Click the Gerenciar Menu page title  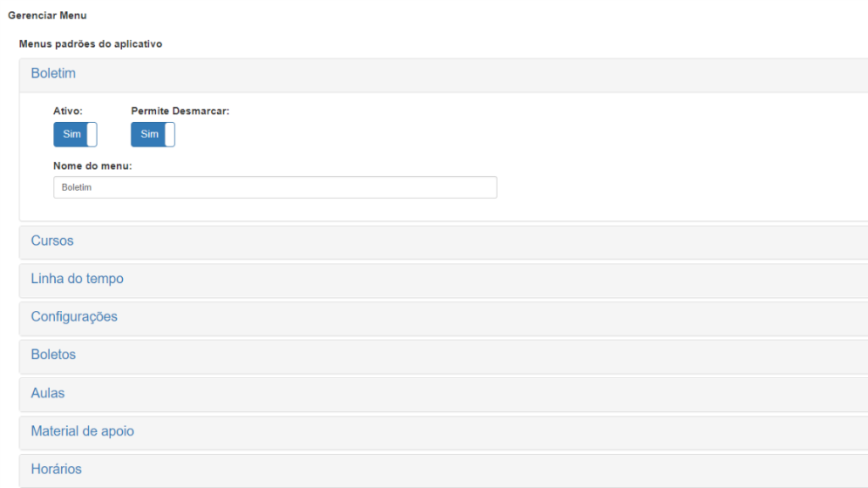tap(47, 15)
